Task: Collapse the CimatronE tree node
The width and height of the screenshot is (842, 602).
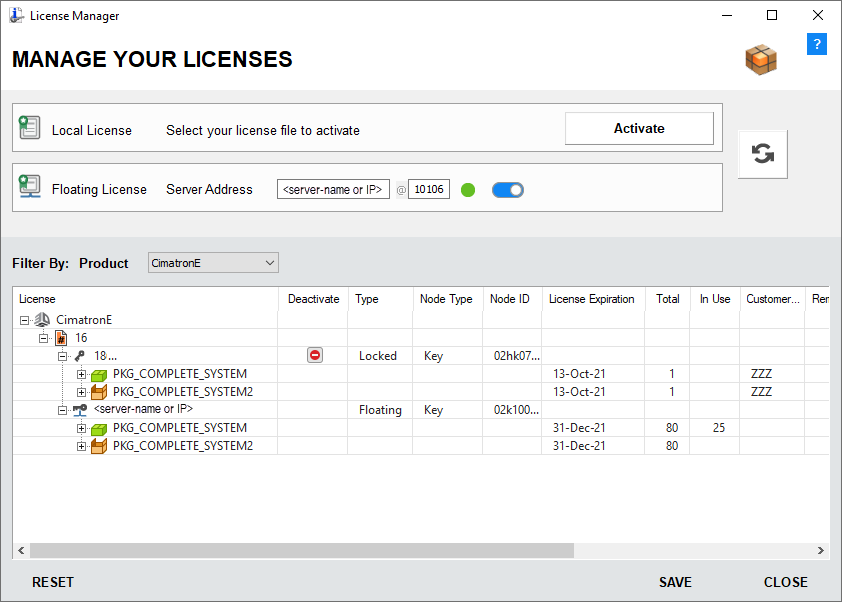Action: [x=25, y=321]
